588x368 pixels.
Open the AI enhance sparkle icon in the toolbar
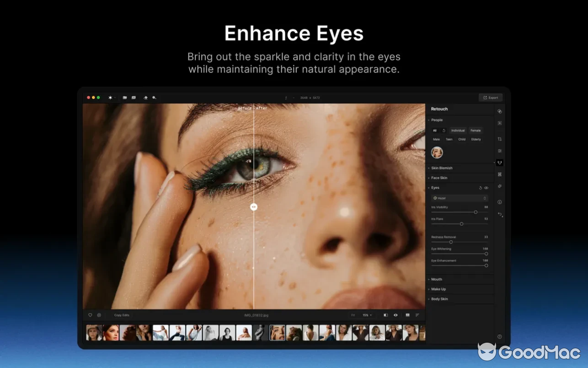(110, 98)
